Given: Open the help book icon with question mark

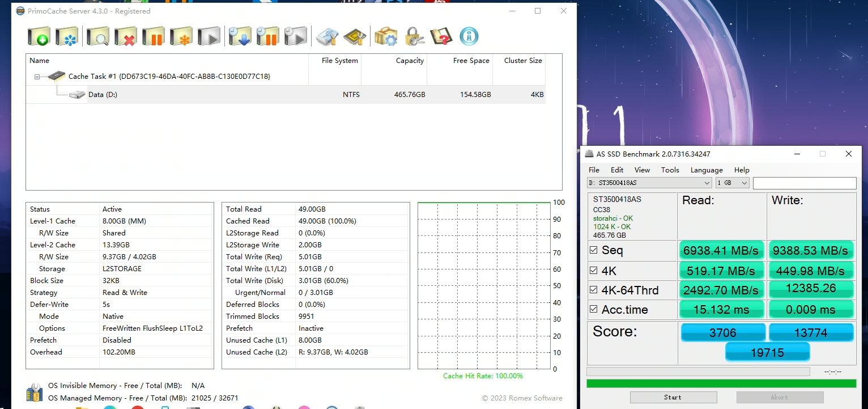Looking at the screenshot, I should [441, 37].
